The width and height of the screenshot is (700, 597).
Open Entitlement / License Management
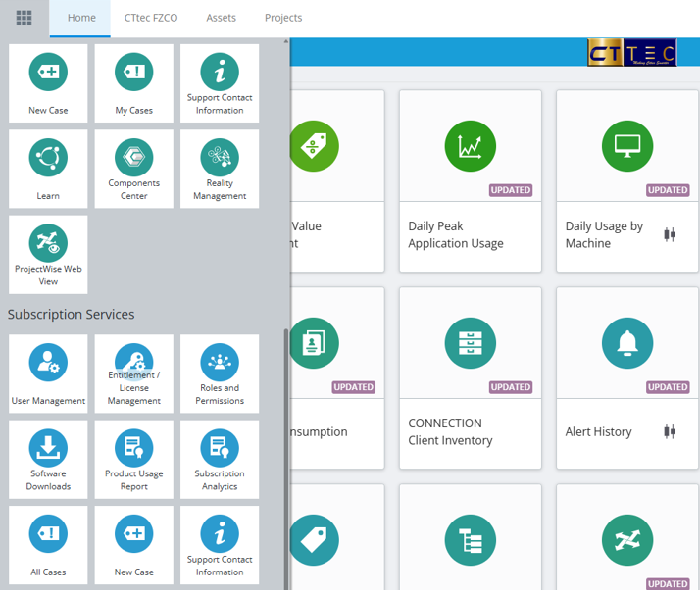pyautogui.click(x=133, y=373)
